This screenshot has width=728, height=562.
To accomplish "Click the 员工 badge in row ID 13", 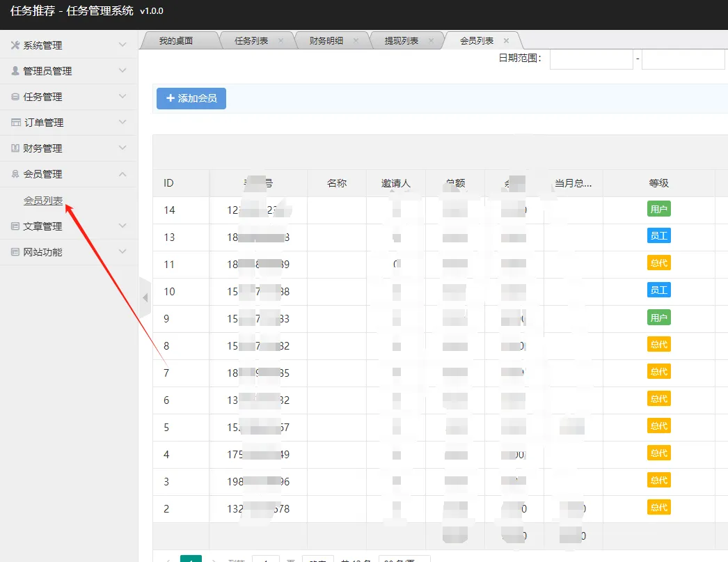I will 659,236.
